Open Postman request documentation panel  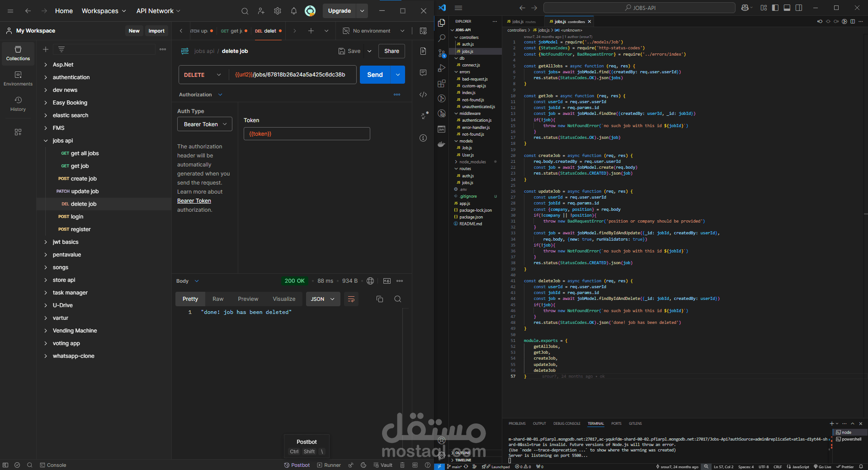point(423,51)
